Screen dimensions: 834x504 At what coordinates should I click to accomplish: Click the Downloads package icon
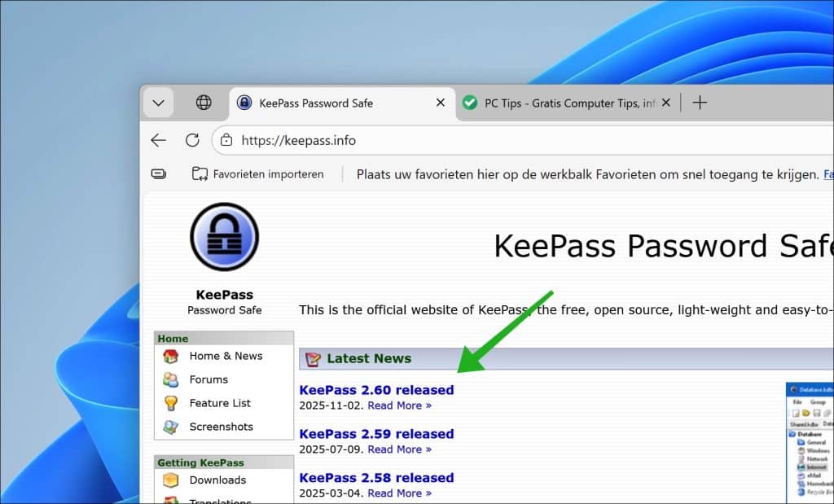point(171,480)
